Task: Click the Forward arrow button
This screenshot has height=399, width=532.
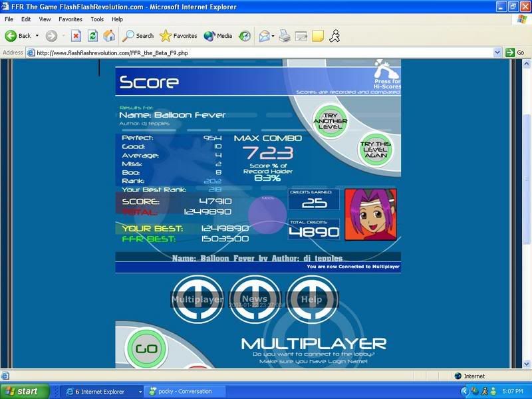Action: [x=52, y=36]
